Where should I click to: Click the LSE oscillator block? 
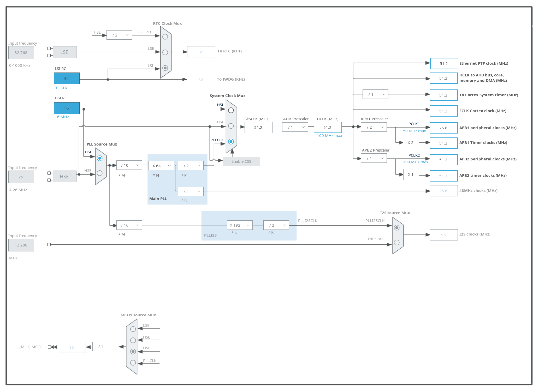coord(64,52)
